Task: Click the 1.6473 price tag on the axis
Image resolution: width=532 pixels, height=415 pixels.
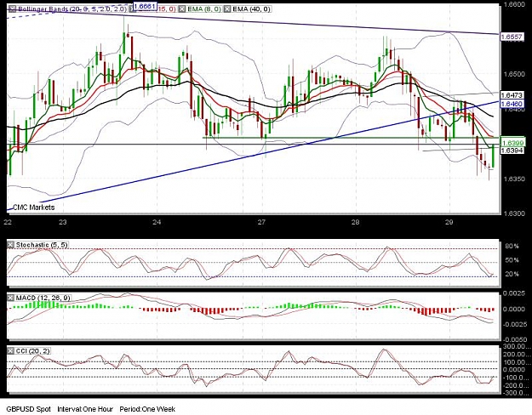Action: (x=512, y=96)
